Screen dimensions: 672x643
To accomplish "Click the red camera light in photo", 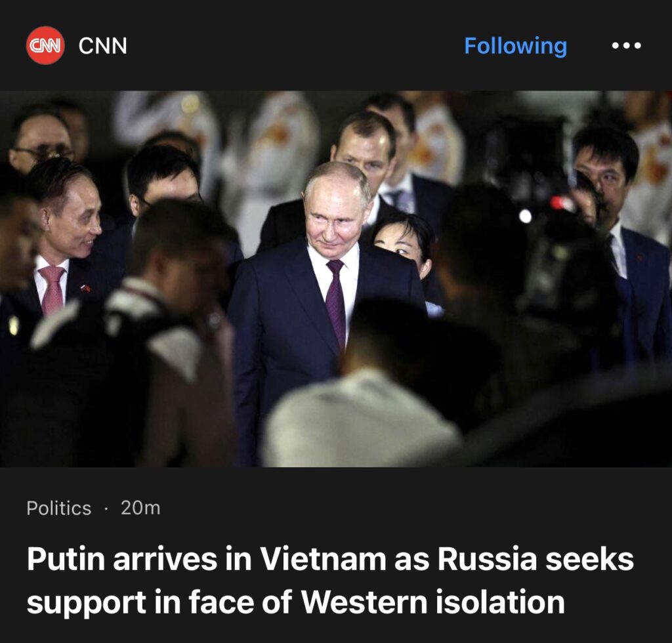I will 558,202.
